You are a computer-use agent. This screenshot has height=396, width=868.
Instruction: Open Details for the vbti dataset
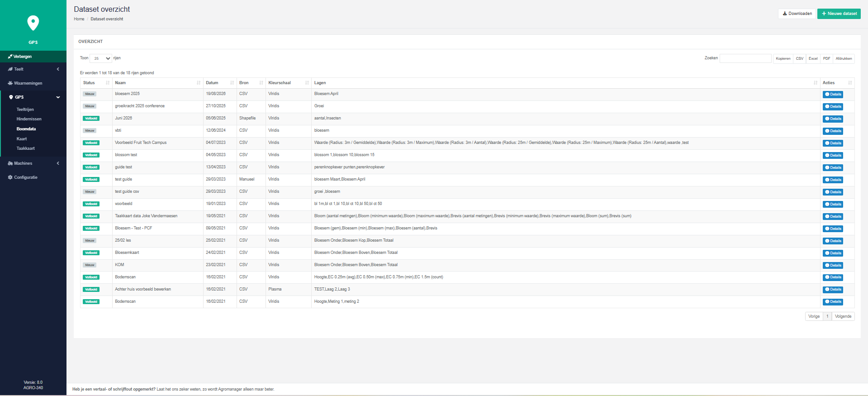point(833,131)
